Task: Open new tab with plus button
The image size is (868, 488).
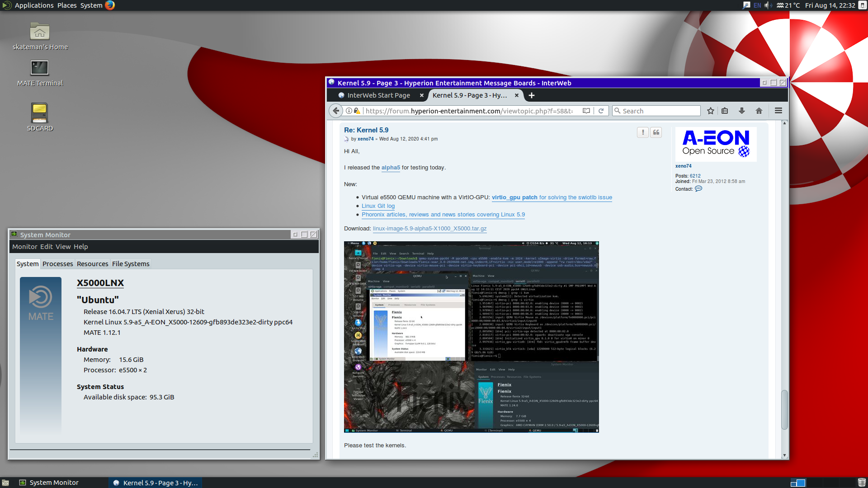Action: point(532,95)
